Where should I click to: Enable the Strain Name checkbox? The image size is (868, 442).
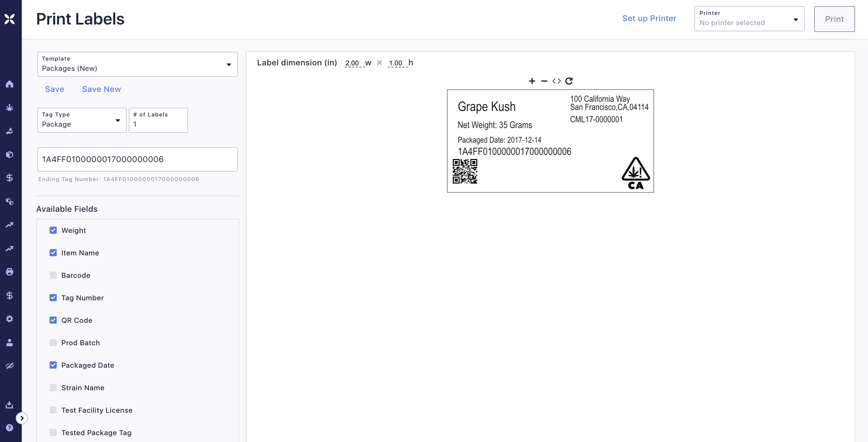pos(53,388)
